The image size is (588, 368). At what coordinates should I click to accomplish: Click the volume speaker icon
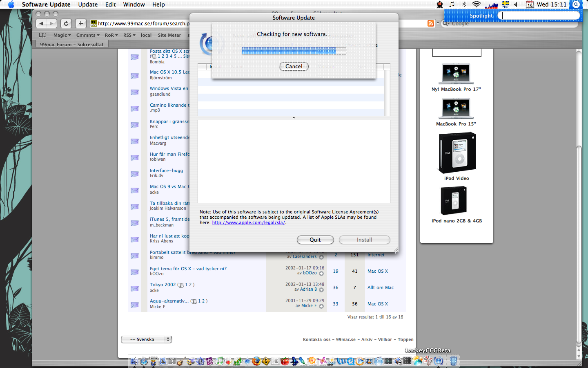pos(516,4)
